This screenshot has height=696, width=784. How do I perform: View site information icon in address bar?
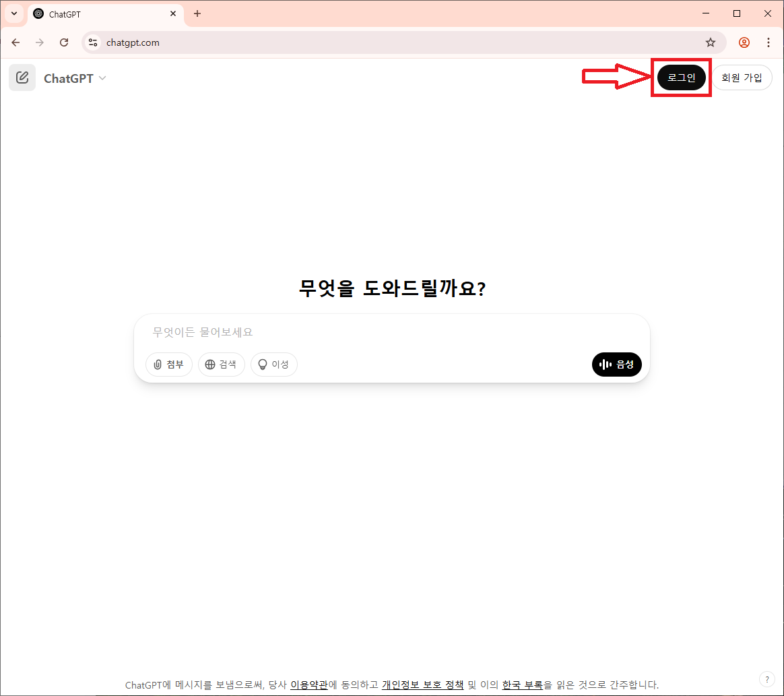(x=93, y=42)
